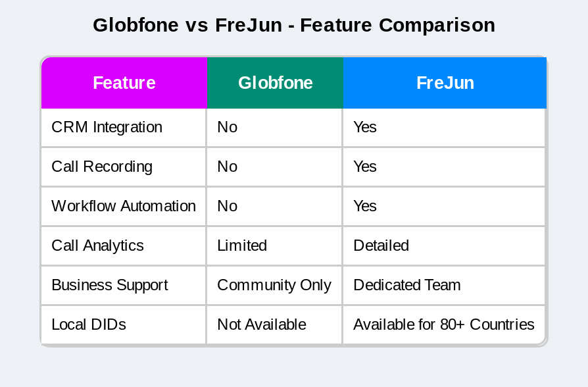Click FreJun's Yes for Workflow Automation
Viewport: 588px width, 387px height.
point(365,206)
